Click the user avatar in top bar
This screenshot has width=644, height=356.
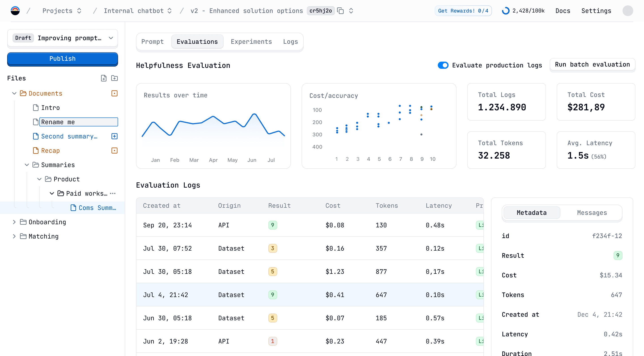click(627, 11)
